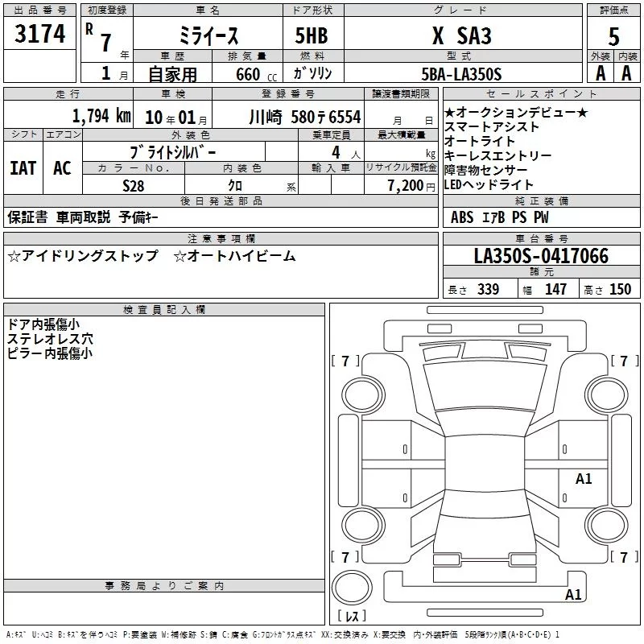The width and height of the screenshot is (644, 644).
Task: Click the width value 147
Action: [555, 290]
